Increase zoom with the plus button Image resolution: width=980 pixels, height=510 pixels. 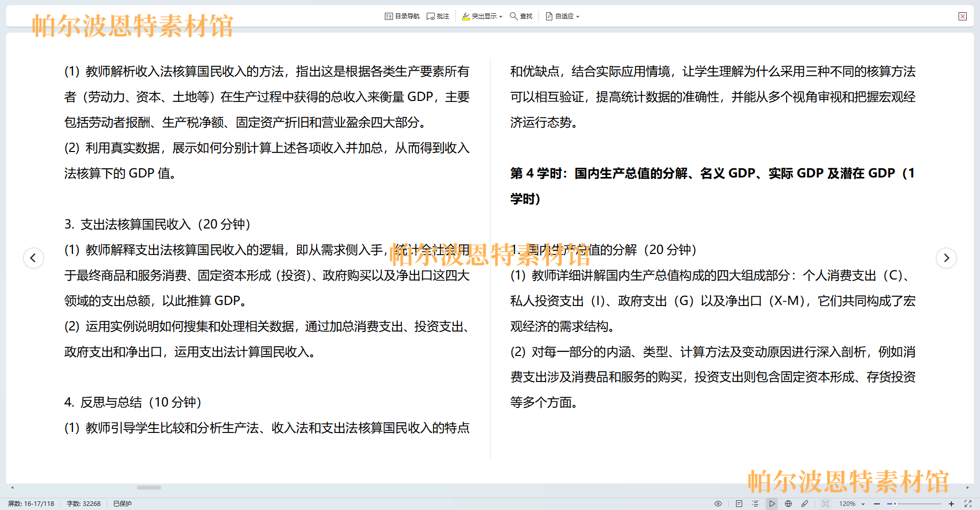[x=951, y=504]
